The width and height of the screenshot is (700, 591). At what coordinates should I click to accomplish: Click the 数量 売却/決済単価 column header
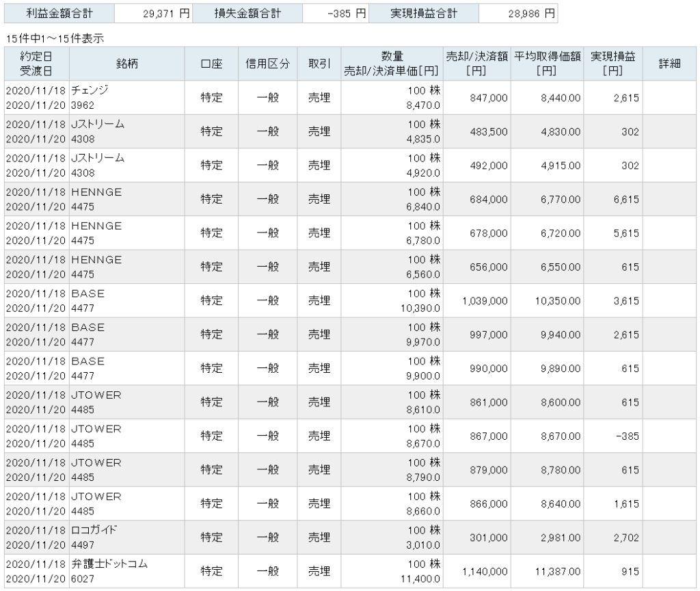point(392,64)
